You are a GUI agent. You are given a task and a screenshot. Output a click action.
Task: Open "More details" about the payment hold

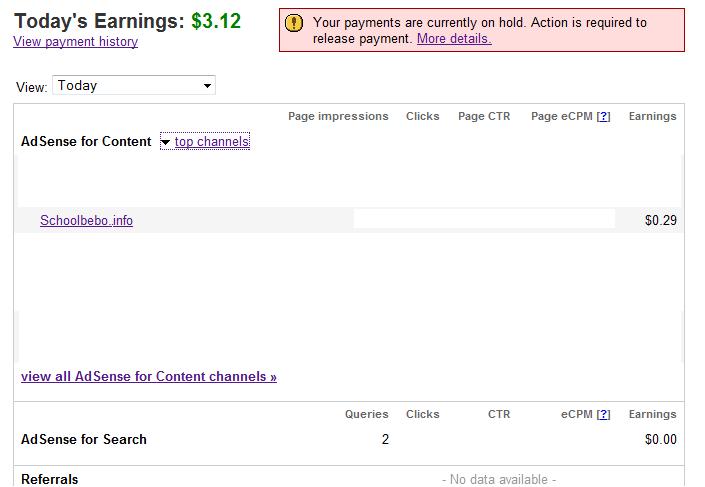pos(454,39)
